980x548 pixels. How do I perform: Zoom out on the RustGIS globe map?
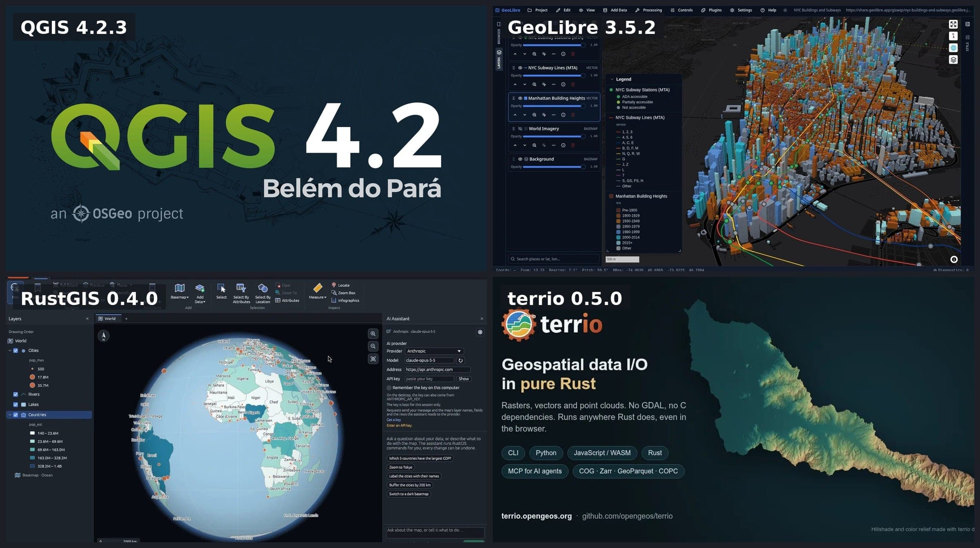(373, 347)
